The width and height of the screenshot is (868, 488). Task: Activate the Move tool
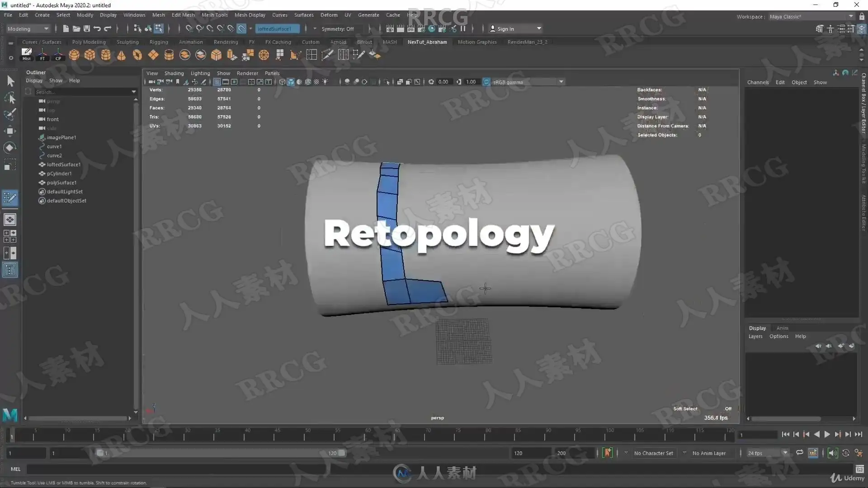pos(10,131)
